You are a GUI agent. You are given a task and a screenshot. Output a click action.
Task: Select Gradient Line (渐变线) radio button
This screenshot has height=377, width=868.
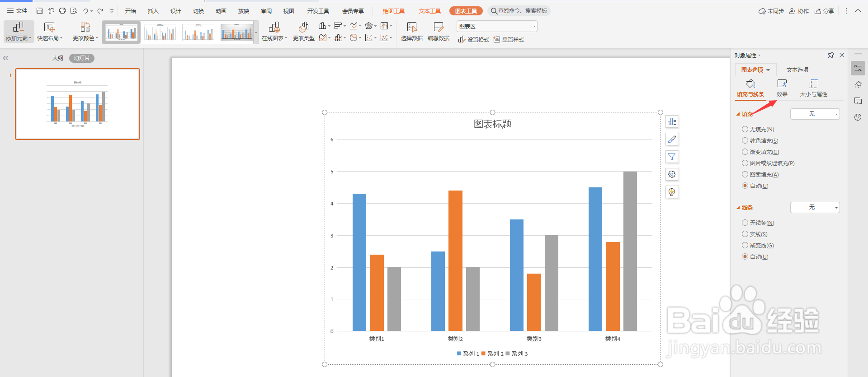pyautogui.click(x=745, y=245)
